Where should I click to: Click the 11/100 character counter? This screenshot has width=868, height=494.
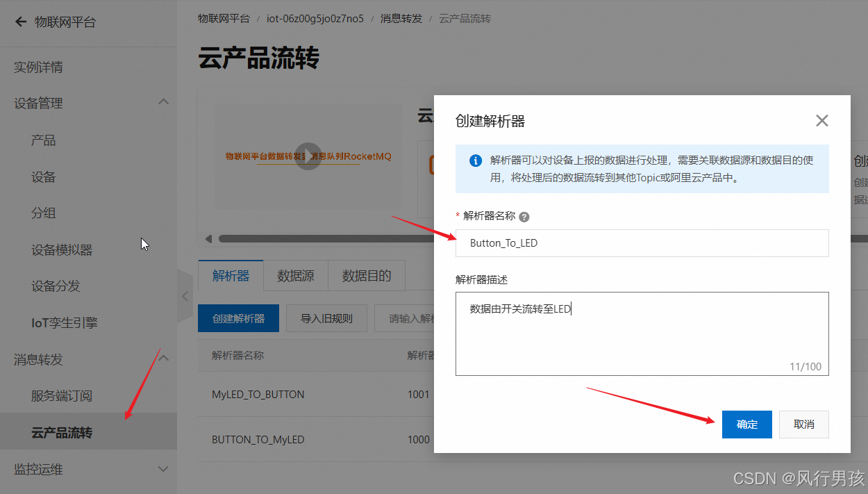805,366
